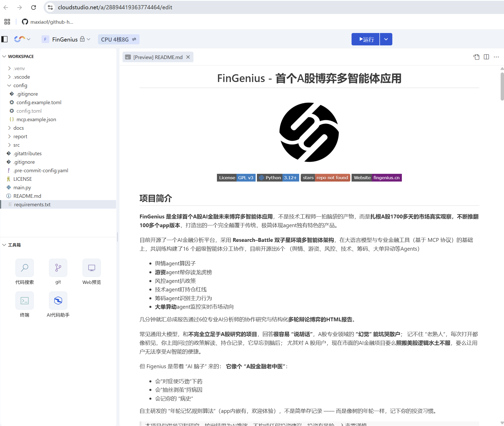Viewport: 504px width, 426px height.
Task: Open the maxiaof/github-h... bookmark
Action: click(x=47, y=22)
